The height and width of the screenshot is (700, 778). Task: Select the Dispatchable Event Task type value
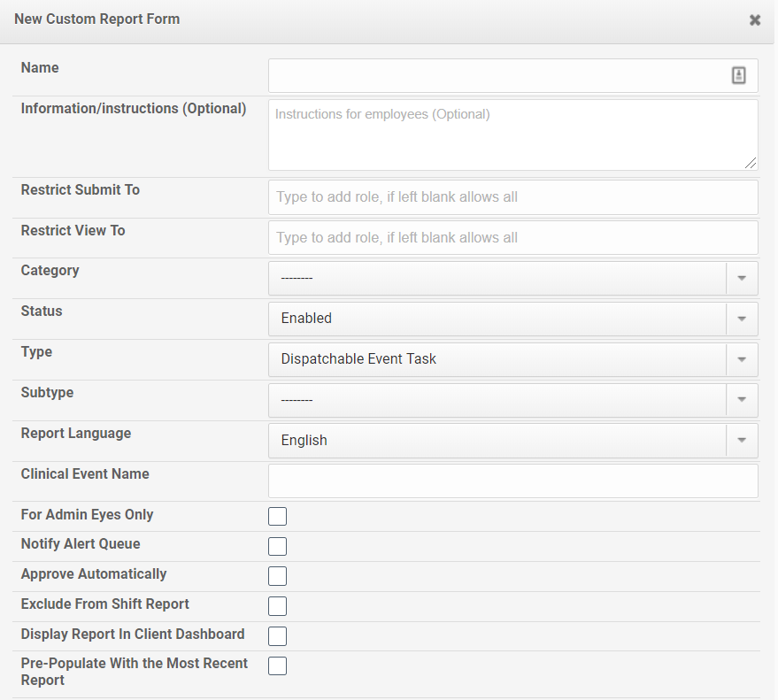pyautogui.click(x=496, y=360)
